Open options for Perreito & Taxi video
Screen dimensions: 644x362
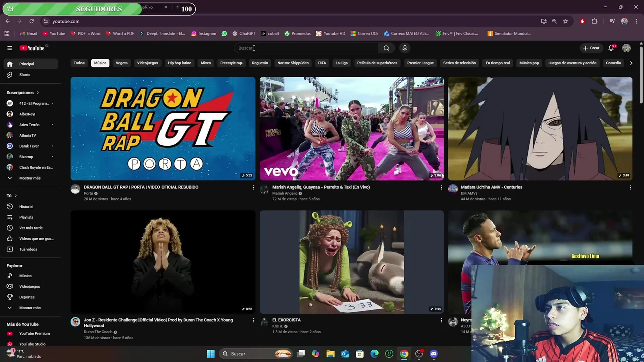click(x=441, y=187)
